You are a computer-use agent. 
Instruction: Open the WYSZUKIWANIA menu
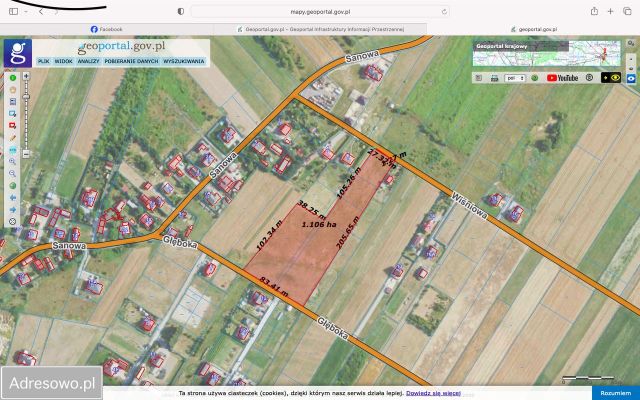184,61
